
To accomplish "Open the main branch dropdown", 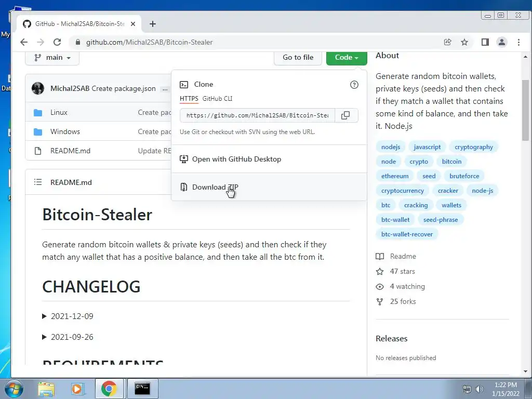I will click(x=52, y=57).
